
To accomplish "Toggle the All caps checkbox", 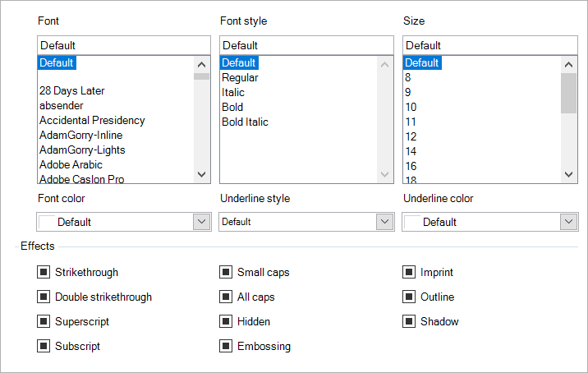I will [x=226, y=297].
